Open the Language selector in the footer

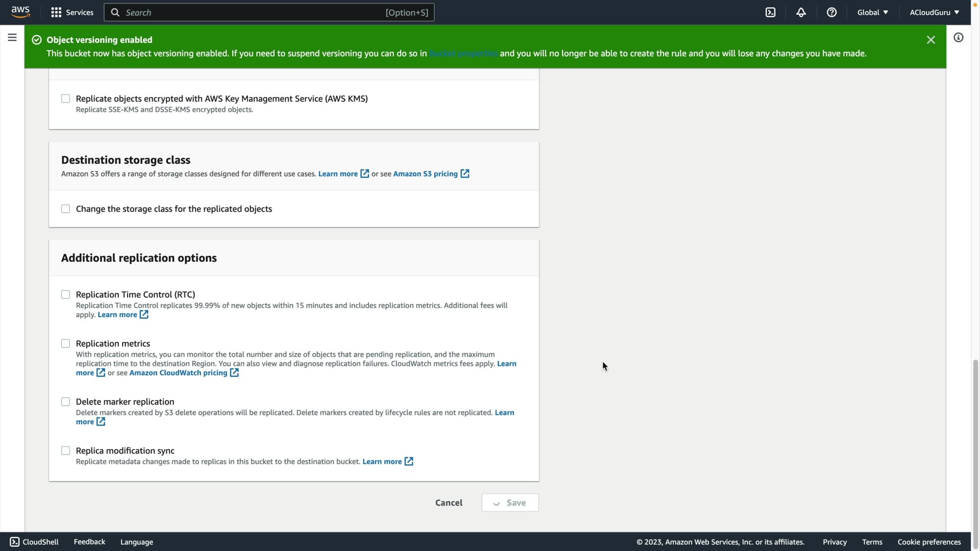point(136,542)
